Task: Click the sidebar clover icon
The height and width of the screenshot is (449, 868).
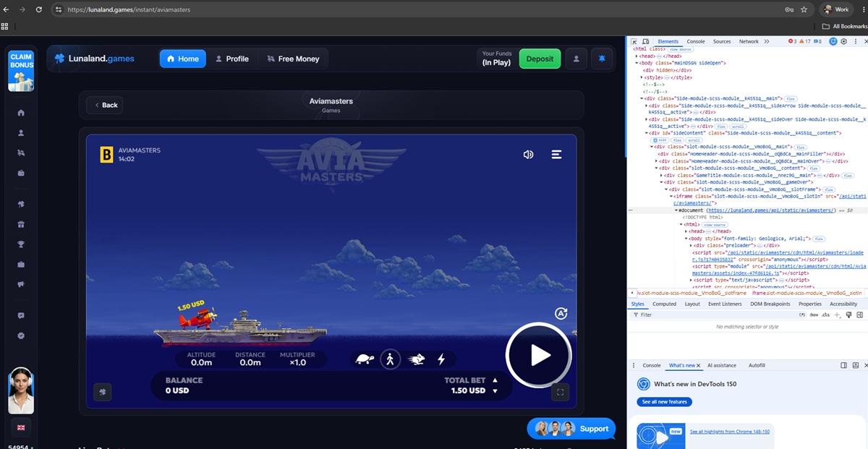Action: [x=21, y=205]
